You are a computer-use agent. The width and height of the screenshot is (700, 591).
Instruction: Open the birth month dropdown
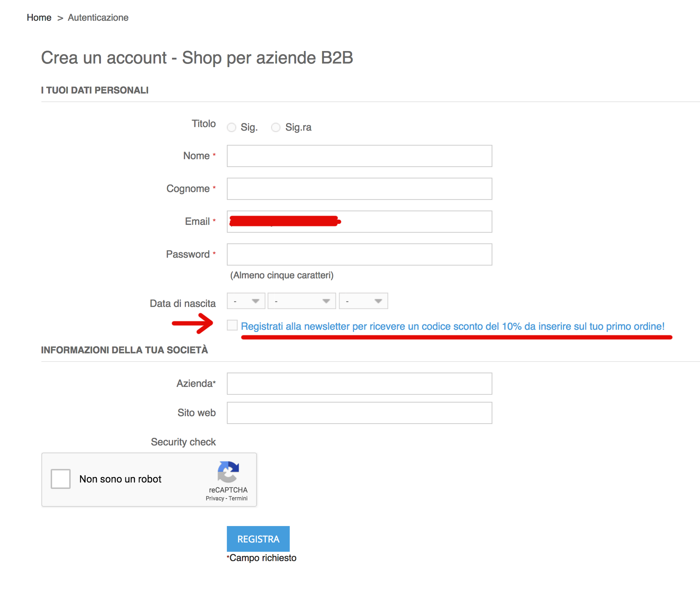302,301
